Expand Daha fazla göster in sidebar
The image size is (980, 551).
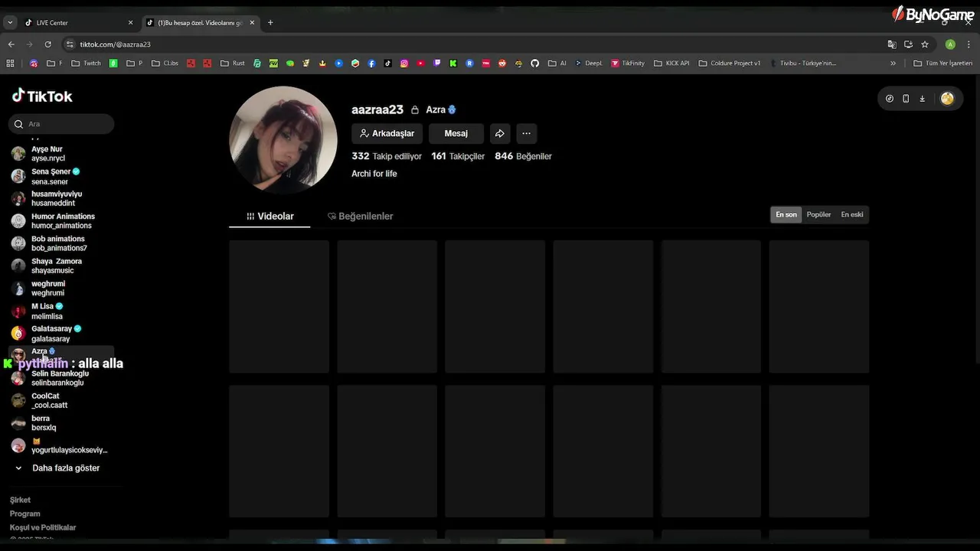[x=57, y=468]
